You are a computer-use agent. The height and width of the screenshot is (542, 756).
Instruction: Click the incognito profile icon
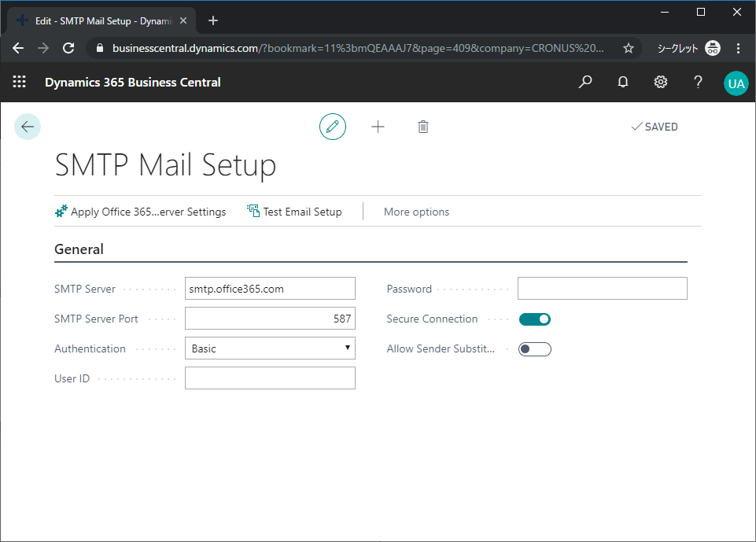713,48
